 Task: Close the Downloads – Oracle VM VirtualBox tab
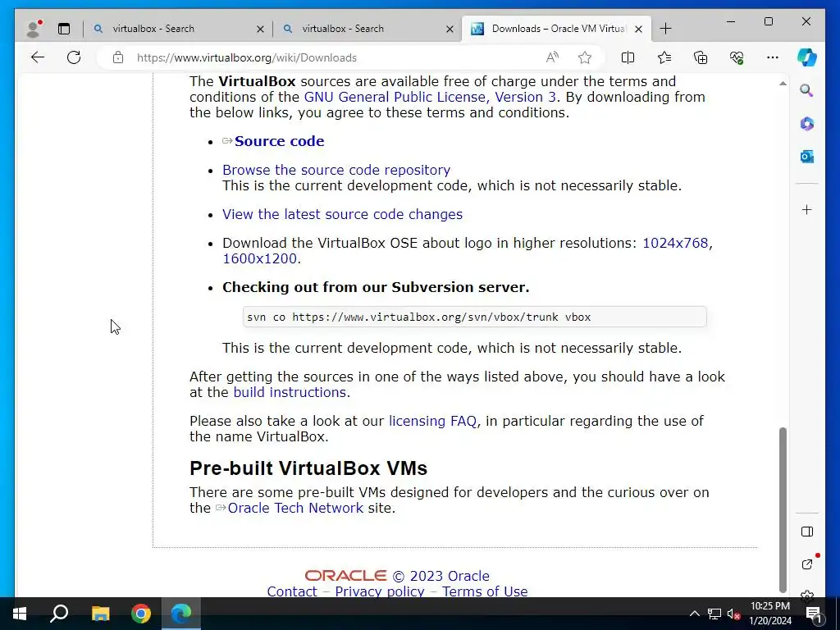tap(638, 29)
